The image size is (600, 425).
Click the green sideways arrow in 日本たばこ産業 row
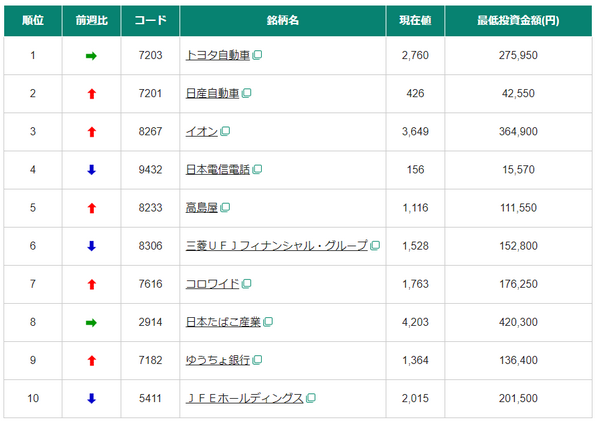coord(91,323)
